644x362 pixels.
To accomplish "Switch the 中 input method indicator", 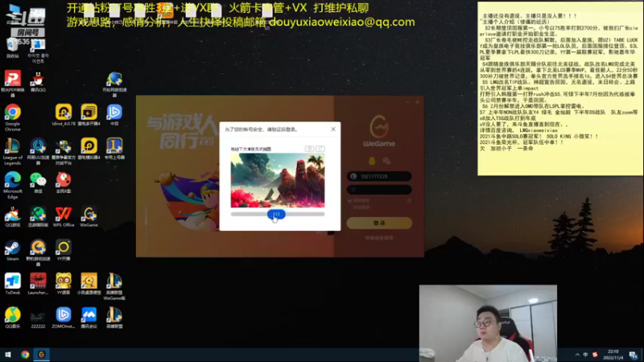I will [x=586, y=355].
